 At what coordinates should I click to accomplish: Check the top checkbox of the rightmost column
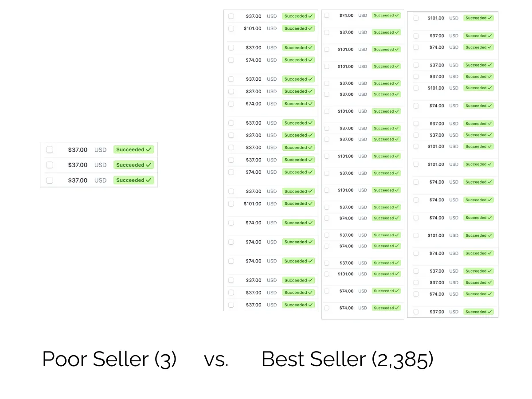[x=416, y=18]
